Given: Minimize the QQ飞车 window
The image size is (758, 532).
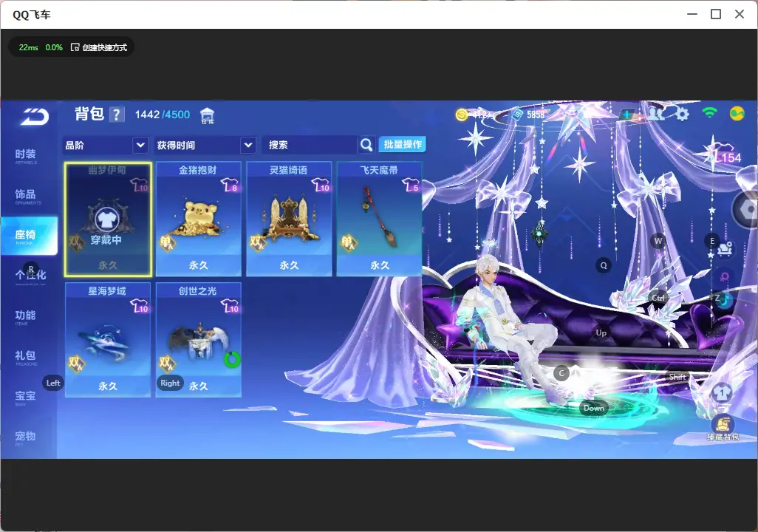Looking at the screenshot, I should click(692, 14).
